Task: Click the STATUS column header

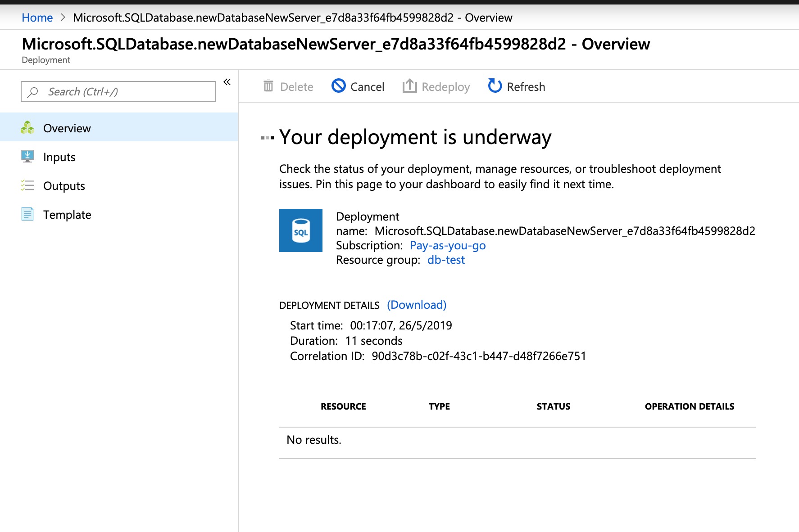Action: tap(553, 406)
